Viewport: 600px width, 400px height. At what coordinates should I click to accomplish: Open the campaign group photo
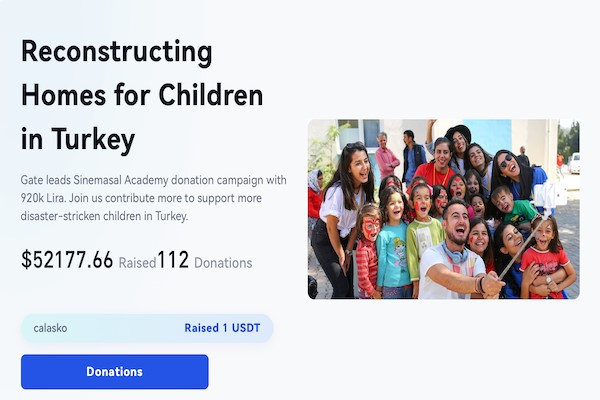click(x=443, y=209)
